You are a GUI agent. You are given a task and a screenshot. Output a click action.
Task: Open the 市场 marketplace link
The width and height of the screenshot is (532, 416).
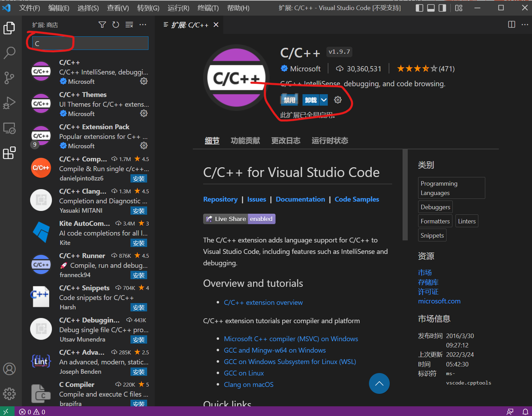coord(425,273)
